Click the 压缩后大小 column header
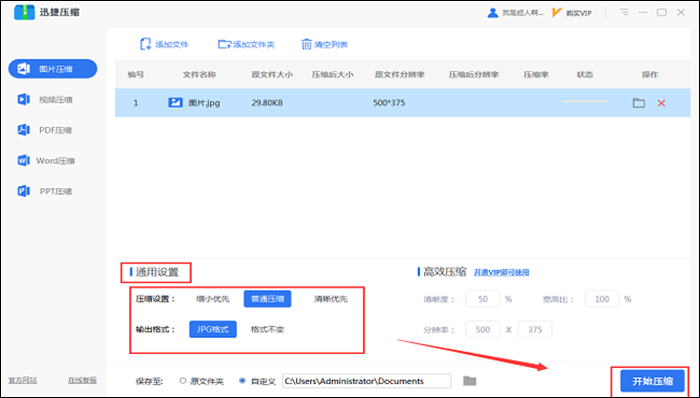This screenshot has height=398, width=700. coord(333,75)
